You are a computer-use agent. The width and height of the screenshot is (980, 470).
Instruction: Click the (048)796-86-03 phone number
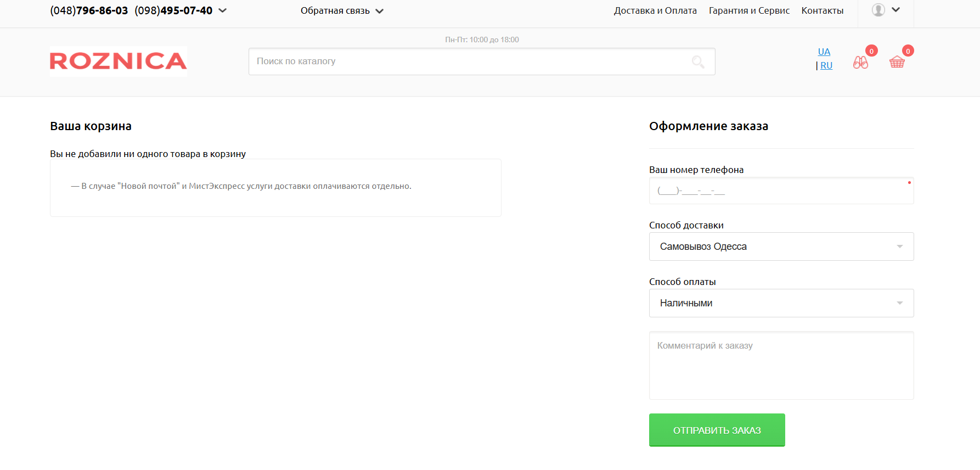click(x=89, y=11)
